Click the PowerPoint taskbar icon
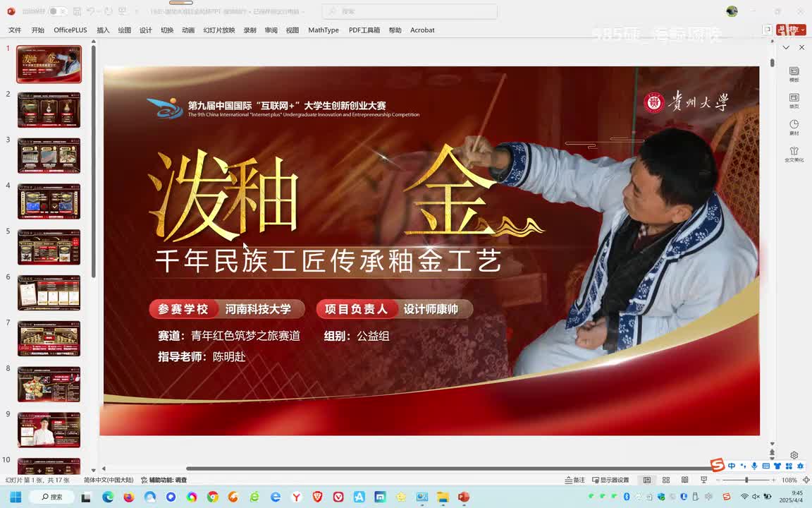812x508 pixels. coord(464,497)
